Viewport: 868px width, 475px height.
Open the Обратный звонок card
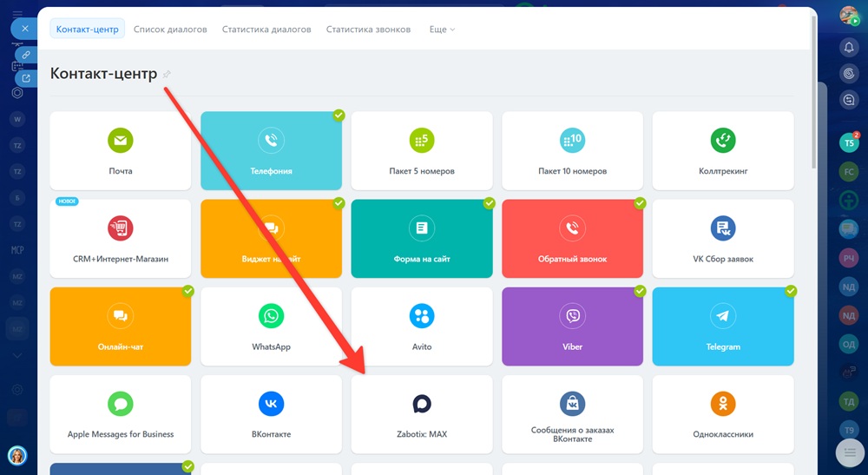[572, 239]
